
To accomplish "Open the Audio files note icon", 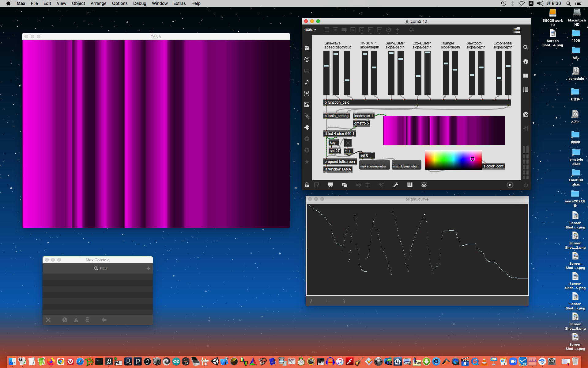I will [307, 82].
